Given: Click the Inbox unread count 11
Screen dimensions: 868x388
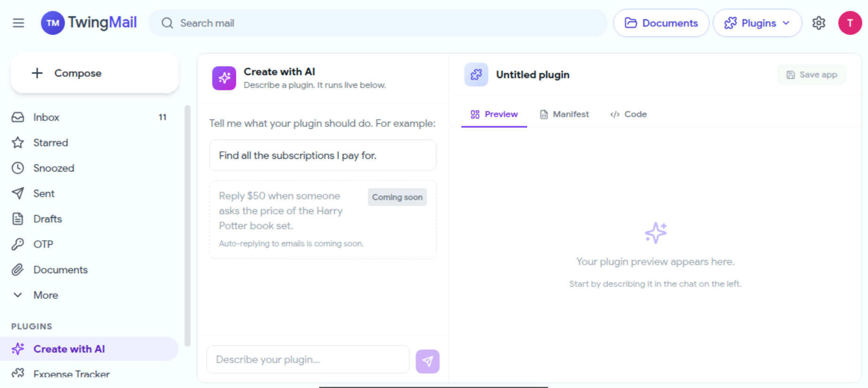Looking at the screenshot, I should (163, 117).
